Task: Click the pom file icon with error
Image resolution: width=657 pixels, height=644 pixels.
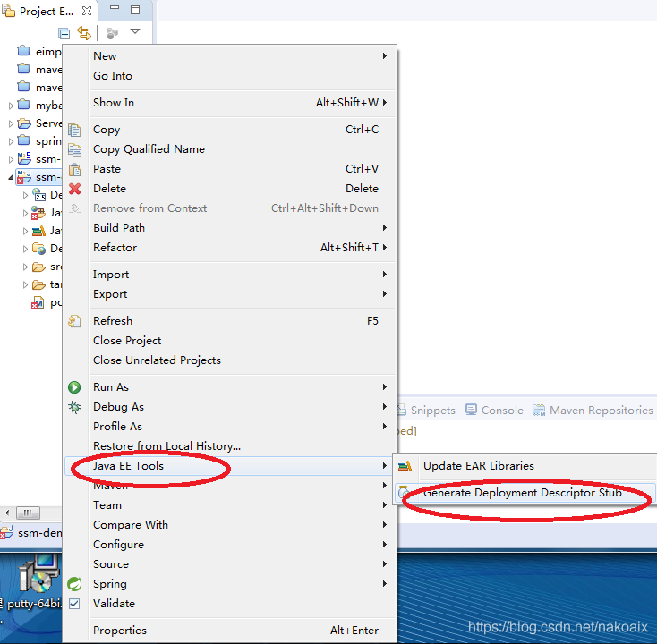Action: 38,302
